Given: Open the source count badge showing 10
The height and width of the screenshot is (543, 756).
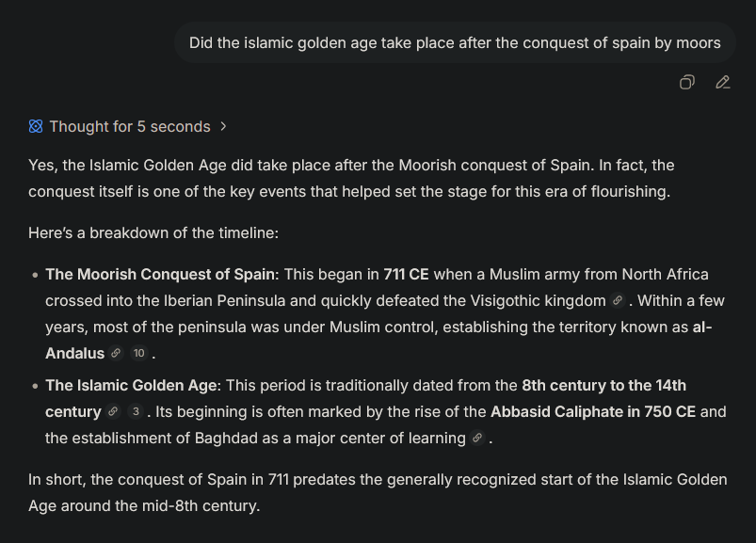Looking at the screenshot, I should click(x=138, y=353).
